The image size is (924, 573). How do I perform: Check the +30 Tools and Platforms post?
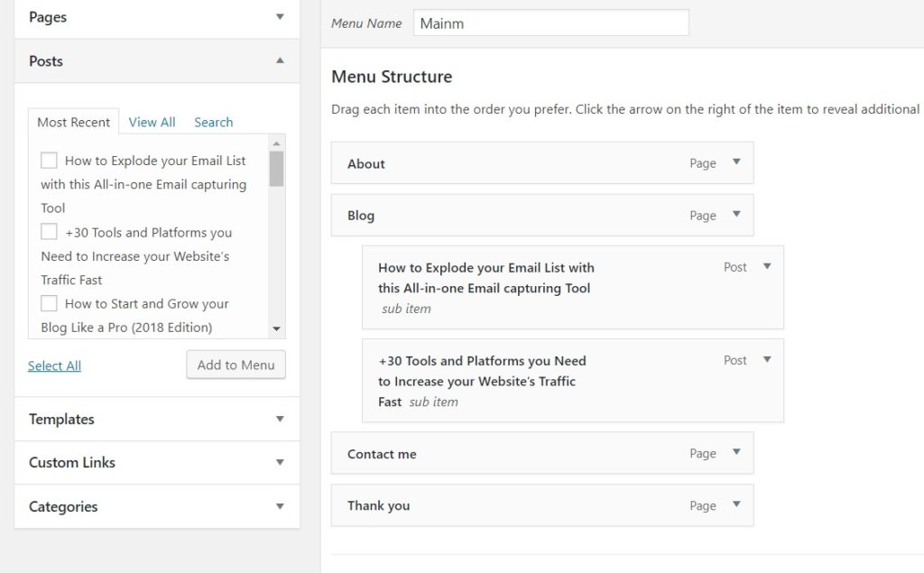click(x=50, y=231)
